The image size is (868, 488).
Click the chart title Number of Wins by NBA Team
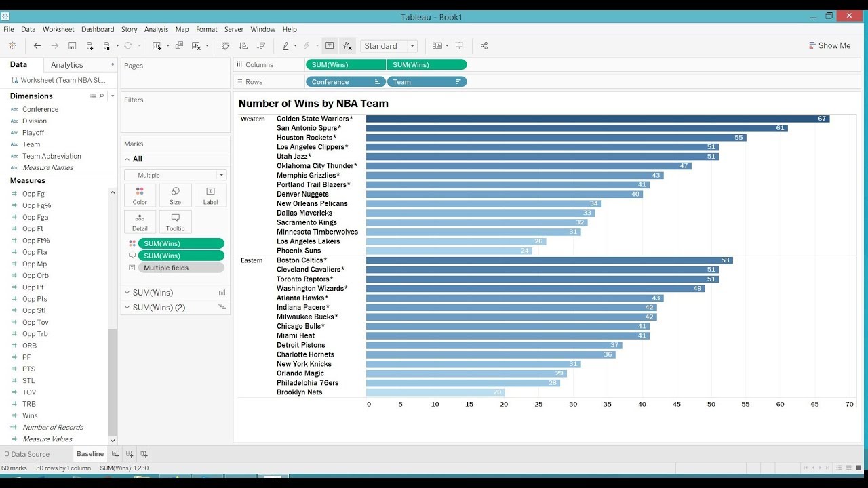313,104
